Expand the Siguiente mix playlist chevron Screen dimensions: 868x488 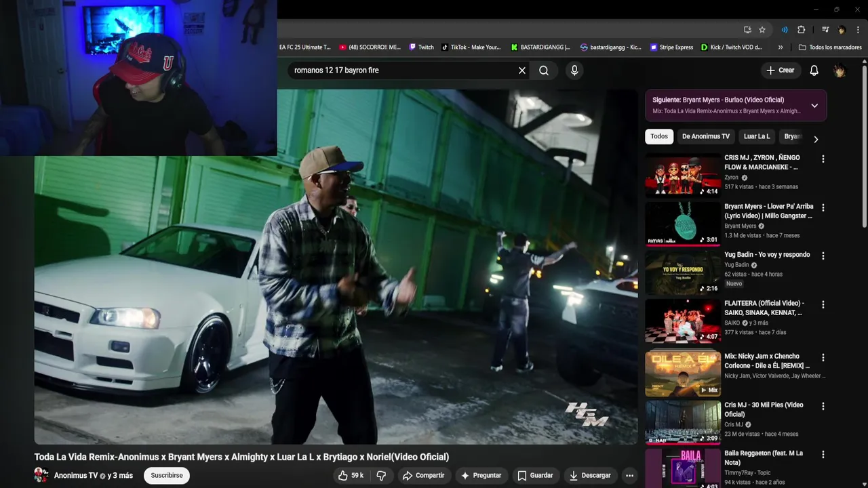point(814,106)
